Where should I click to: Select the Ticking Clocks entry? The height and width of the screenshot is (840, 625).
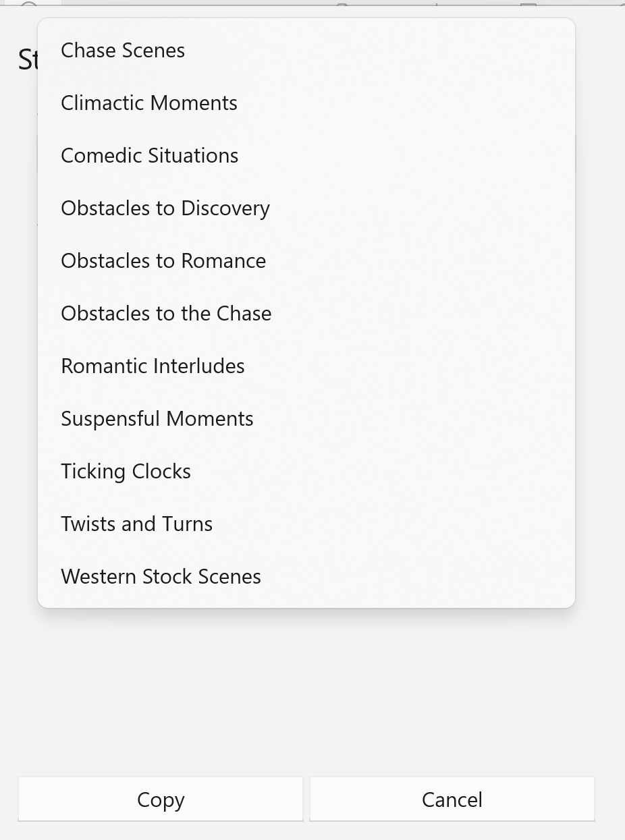tap(126, 472)
